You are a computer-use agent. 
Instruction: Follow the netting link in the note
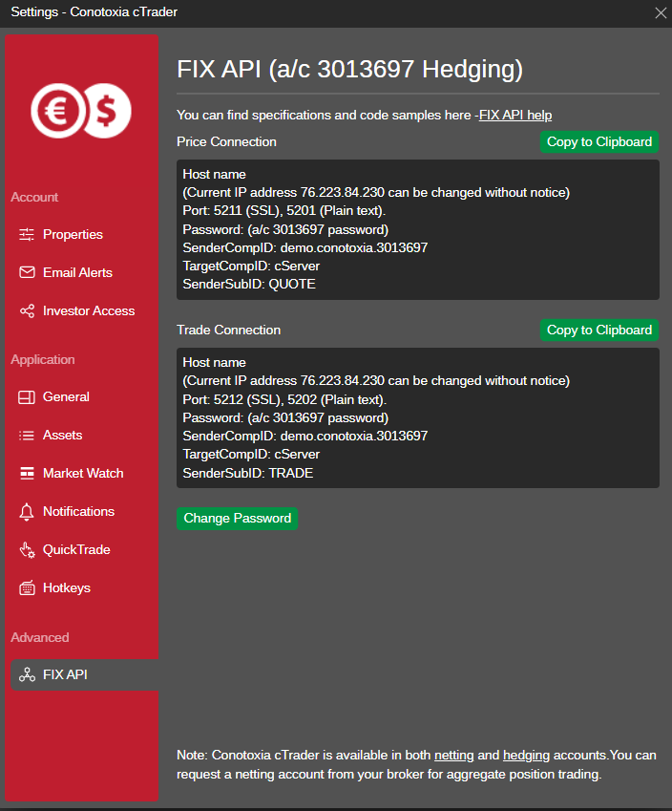pyautogui.click(x=453, y=756)
